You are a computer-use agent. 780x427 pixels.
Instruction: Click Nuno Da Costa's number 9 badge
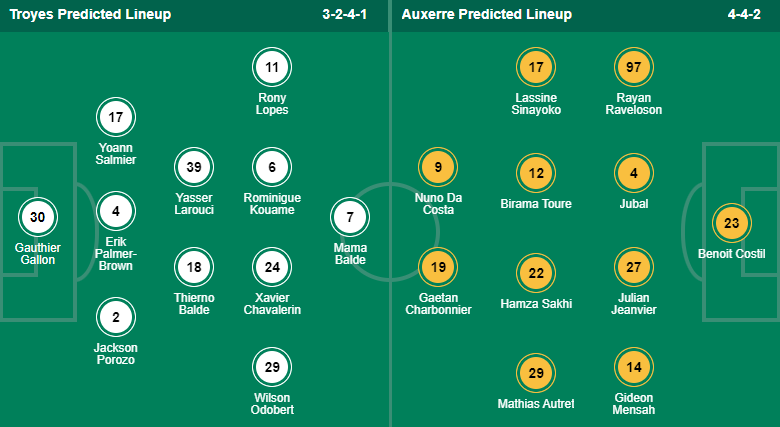coord(438,167)
